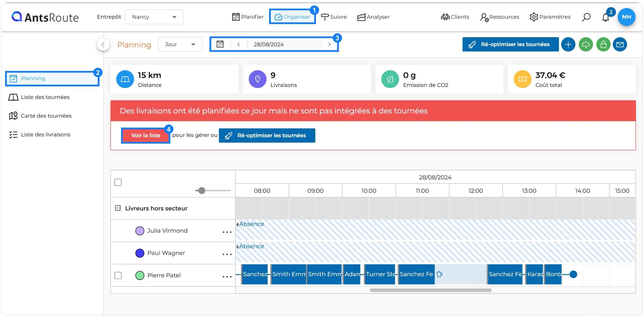This screenshot has width=644, height=318.
Task: Open the search magnifier icon
Action: (586, 17)
